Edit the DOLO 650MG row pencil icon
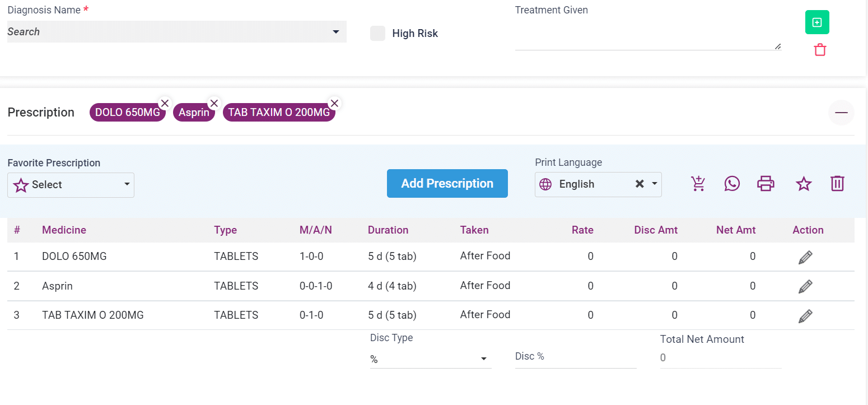 pyautogui.click(x=805, y=258)
